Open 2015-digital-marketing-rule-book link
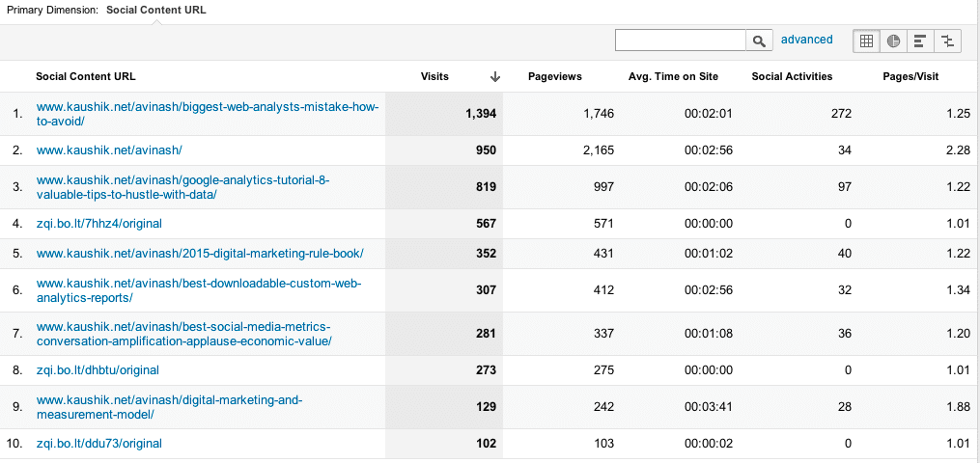 [x=199, y=254]
